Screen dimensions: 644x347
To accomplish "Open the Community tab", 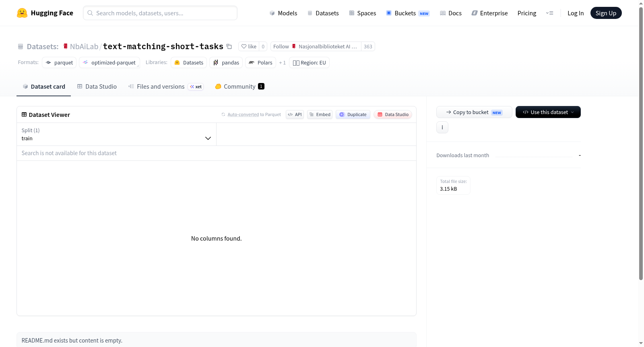I will 240,86.
